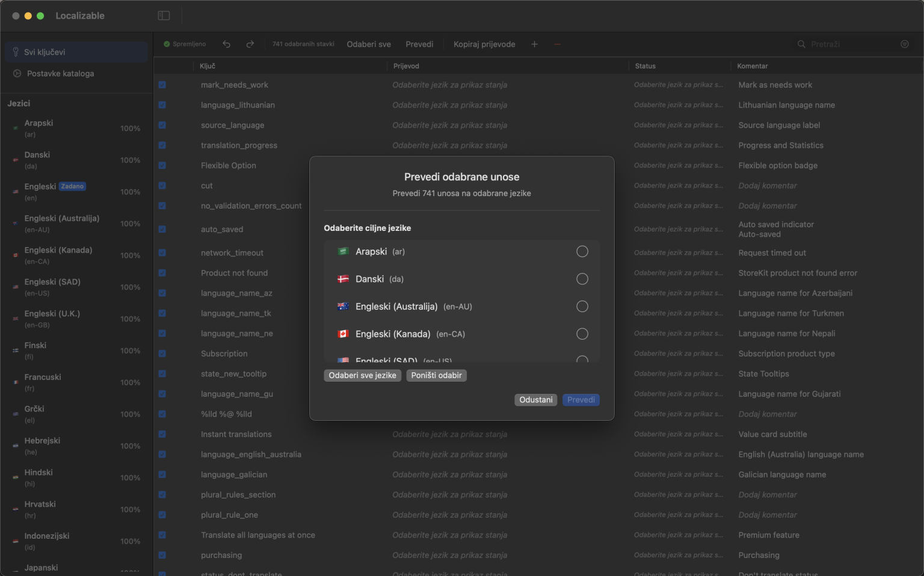Click the Postavke kataloga icon
Viewport: 924px width, 576px height.
[17, 73]
